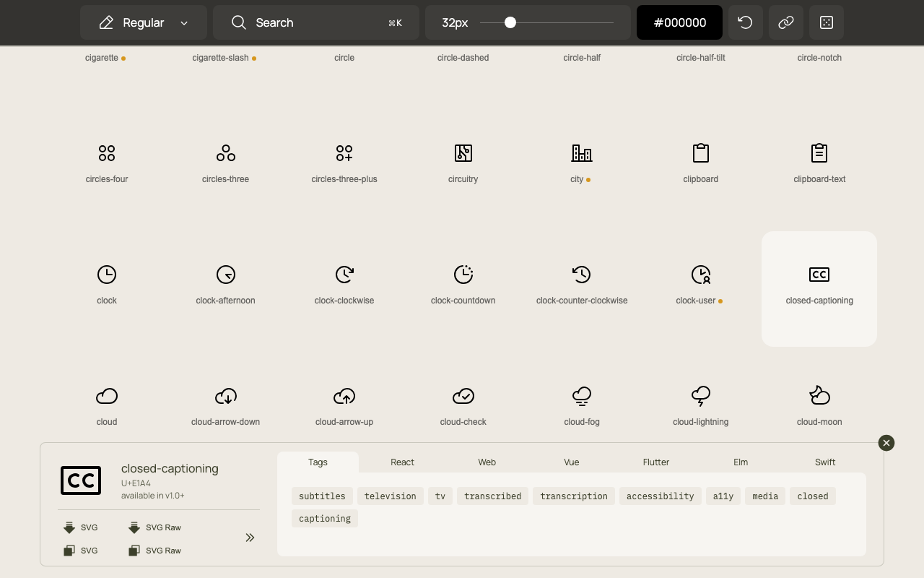Select the cloud-moon icon
Image resolution: width=924 pixels, height=578 pixels.
pyautogui.click(x=819, y=396)
